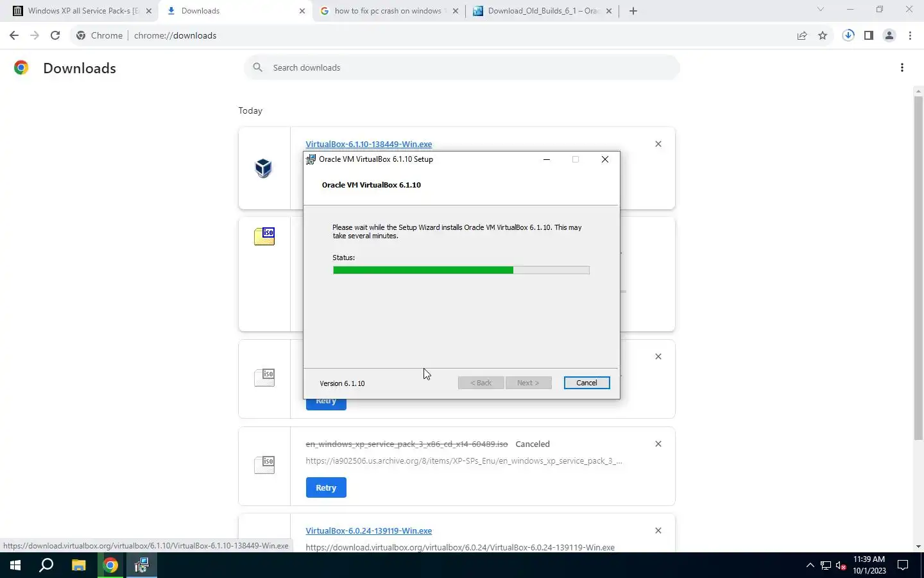Click the search magnifier in downloads search
924x578 pixels.
258,67
